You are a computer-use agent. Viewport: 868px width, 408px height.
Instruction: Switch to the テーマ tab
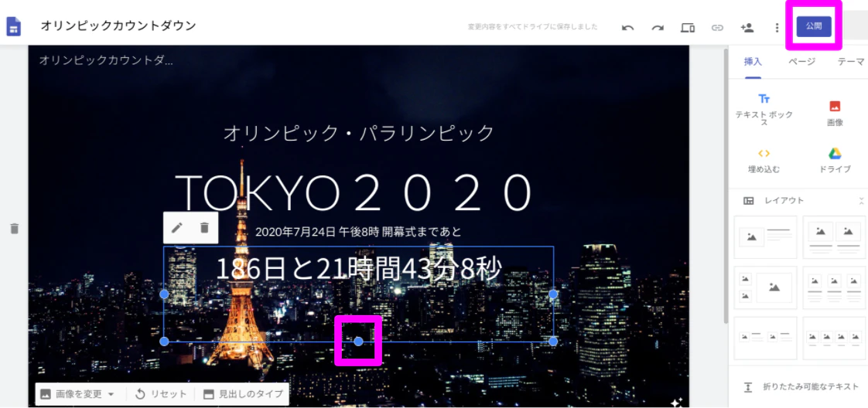[x=851, y=61]
